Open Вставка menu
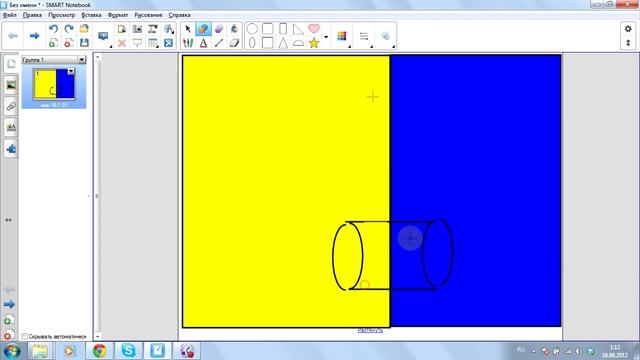 pyautogui.click(x=91, y=15)
